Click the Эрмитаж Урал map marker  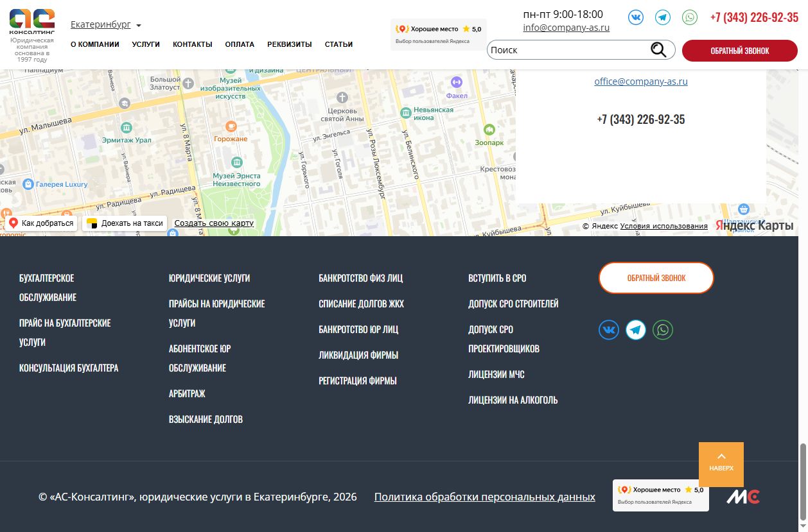click(127, 127)
